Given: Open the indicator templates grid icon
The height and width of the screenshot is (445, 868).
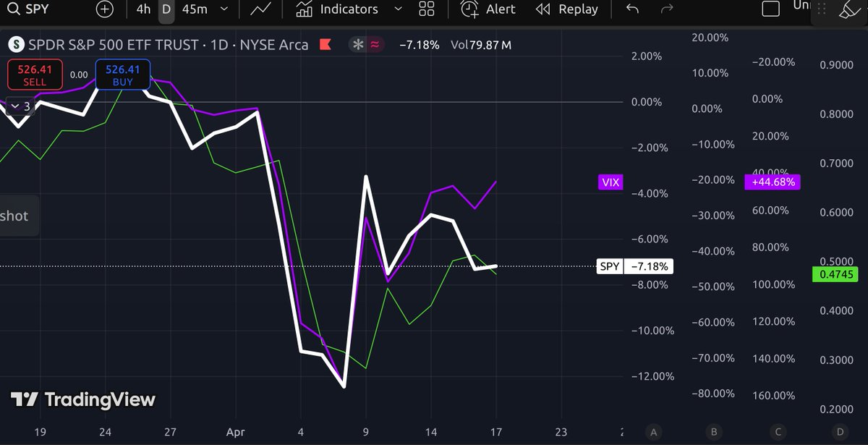Looking at the screenshot, I should (x=427, y=9).
